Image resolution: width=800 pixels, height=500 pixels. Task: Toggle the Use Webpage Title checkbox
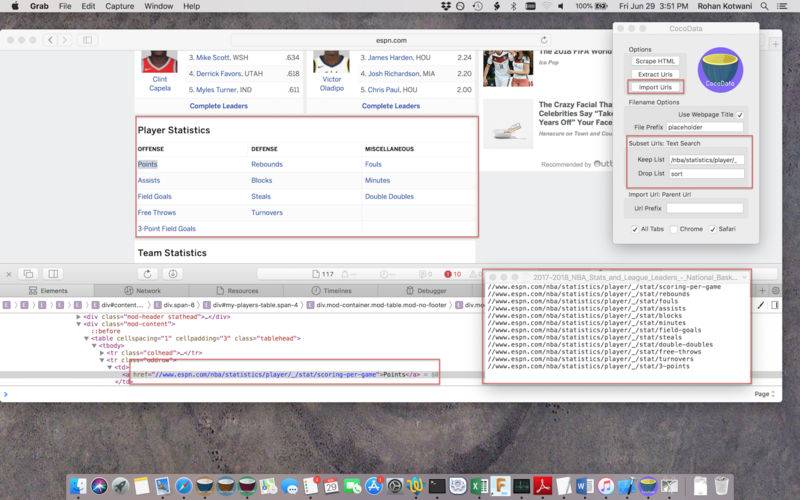pyautogui.click(x=740, y=115)
